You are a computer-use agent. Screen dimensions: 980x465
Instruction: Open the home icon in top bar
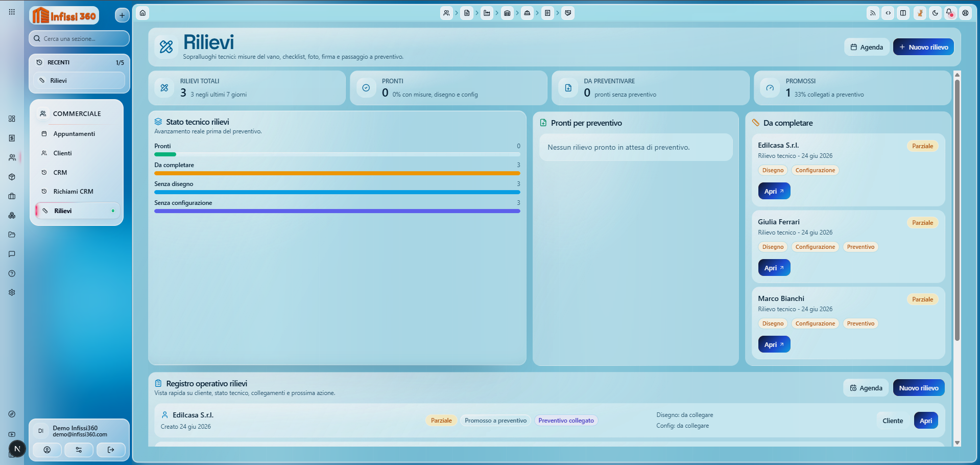coord(143,13)
